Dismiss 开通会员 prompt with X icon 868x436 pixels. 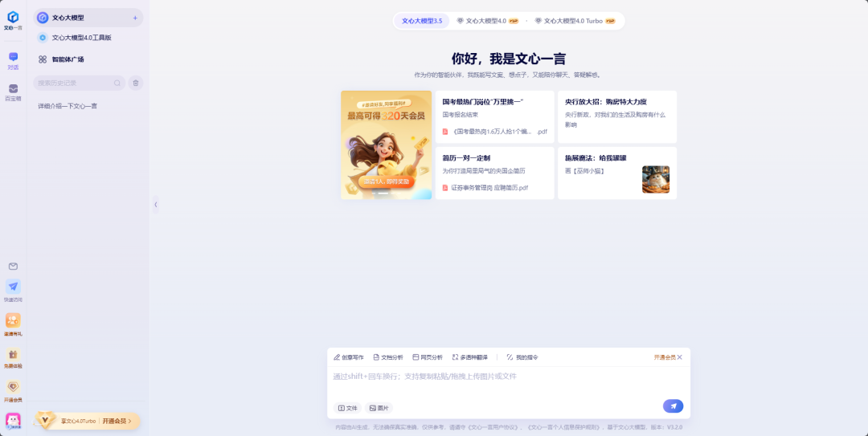pos(680,357)
